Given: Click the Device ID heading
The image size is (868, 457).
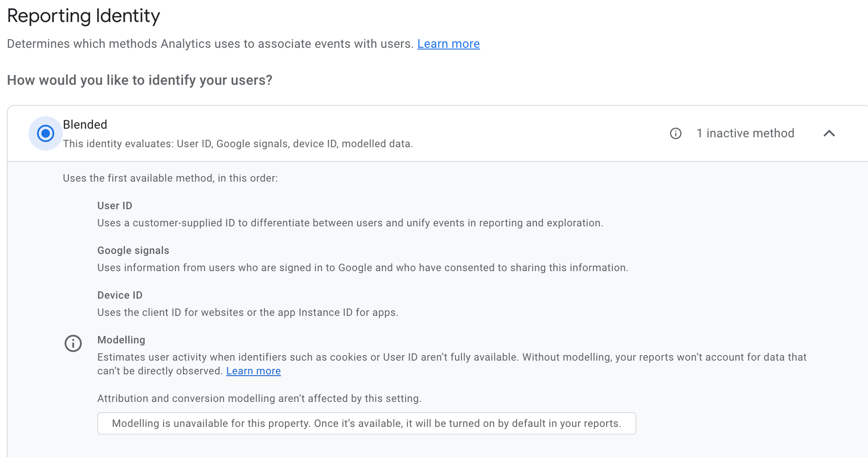Looking at the screenshot, I should pos(120,295).
